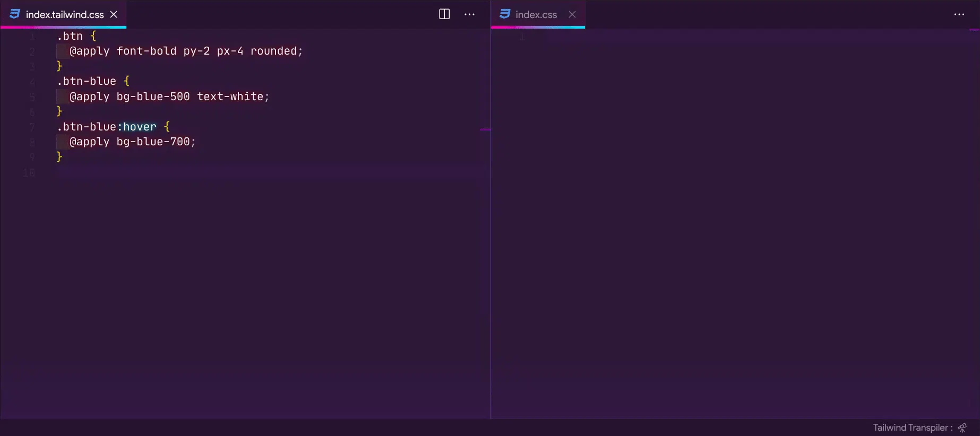
Task: Click 'rounded' utility in line 2
Action: (x=273, y=51)
